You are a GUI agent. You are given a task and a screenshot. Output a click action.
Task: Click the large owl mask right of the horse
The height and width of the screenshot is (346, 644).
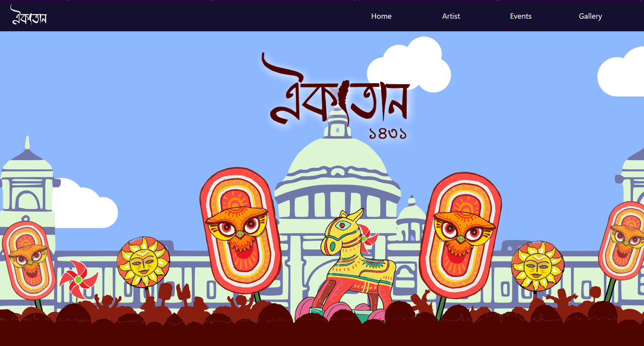point(460,235)
